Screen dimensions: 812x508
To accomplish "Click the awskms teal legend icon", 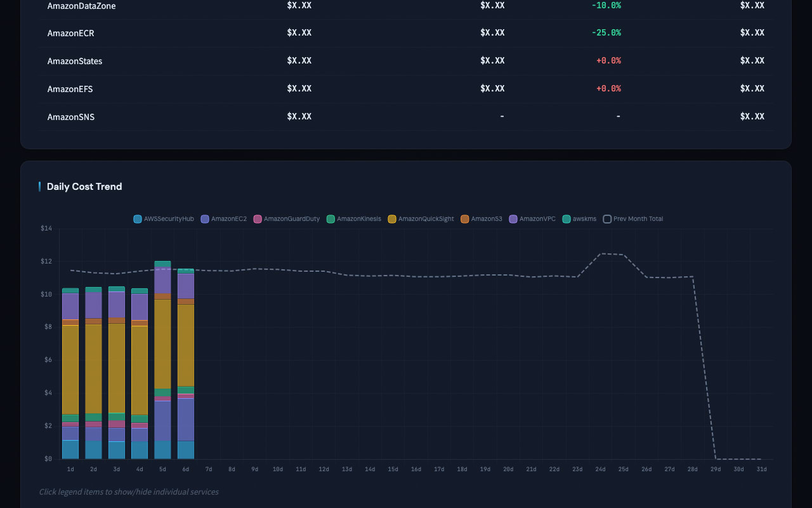I will 566,219.
